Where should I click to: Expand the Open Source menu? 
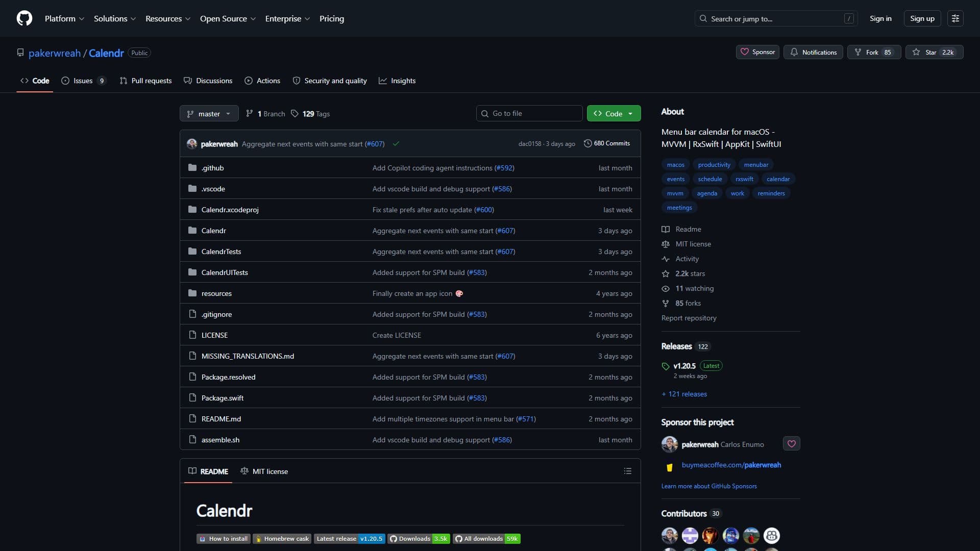click(x=228, y=18)
